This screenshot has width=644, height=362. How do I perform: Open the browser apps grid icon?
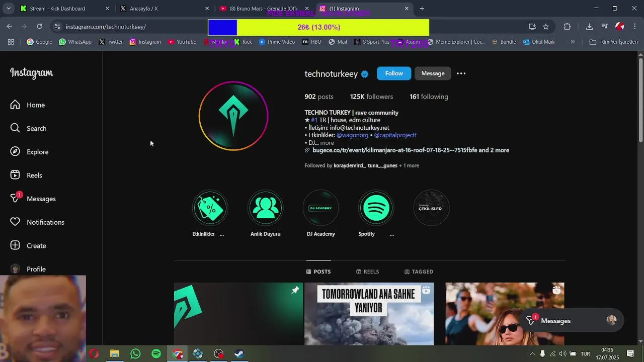[x=11, y=42]
